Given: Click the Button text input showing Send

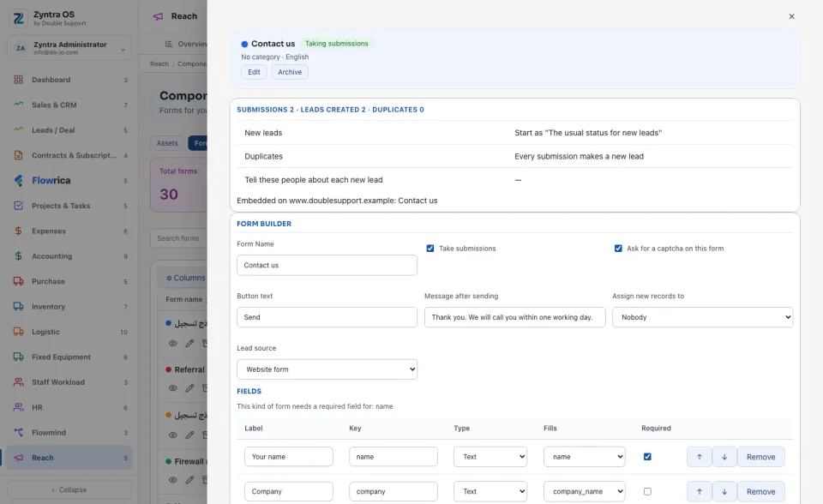Looking at the screenshot, I should click(x=327, y=317).
